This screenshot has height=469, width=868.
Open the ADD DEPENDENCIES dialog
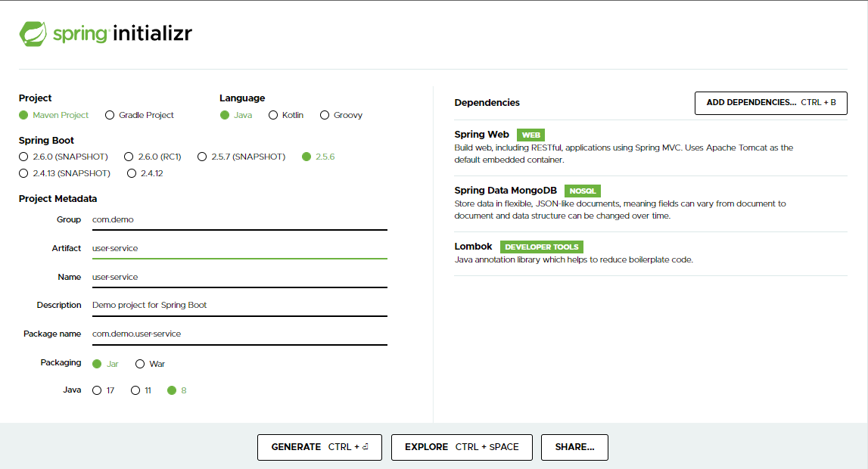click(x=770, y=103)
